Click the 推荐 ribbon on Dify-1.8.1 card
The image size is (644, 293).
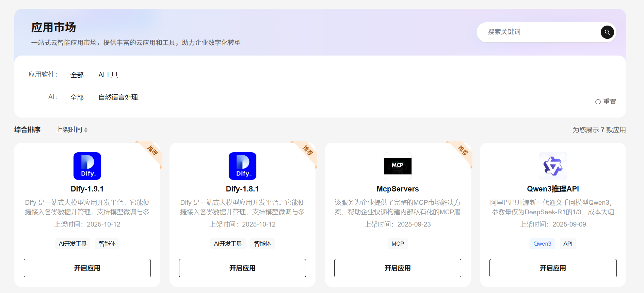(x=307, y=151)
